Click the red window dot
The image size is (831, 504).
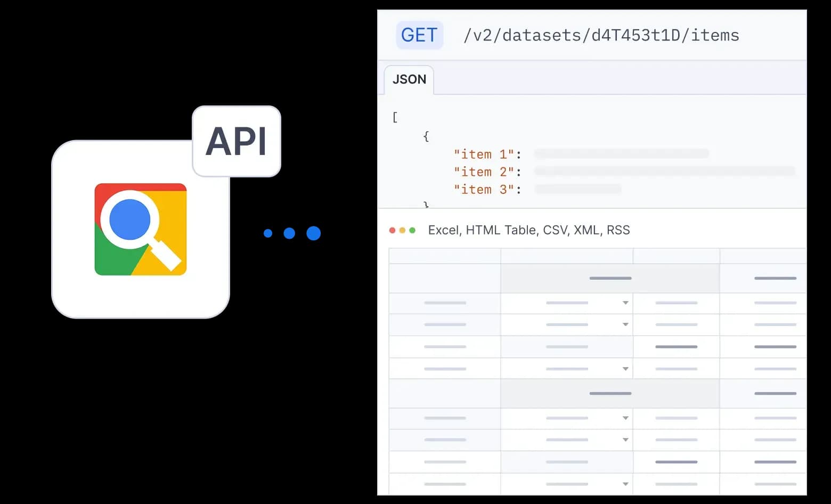(393, 230)
